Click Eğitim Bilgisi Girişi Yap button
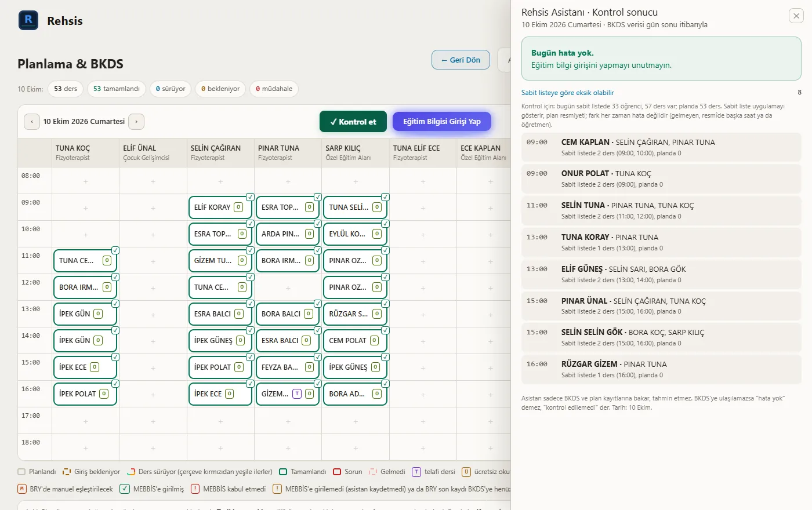 (442, 122)
